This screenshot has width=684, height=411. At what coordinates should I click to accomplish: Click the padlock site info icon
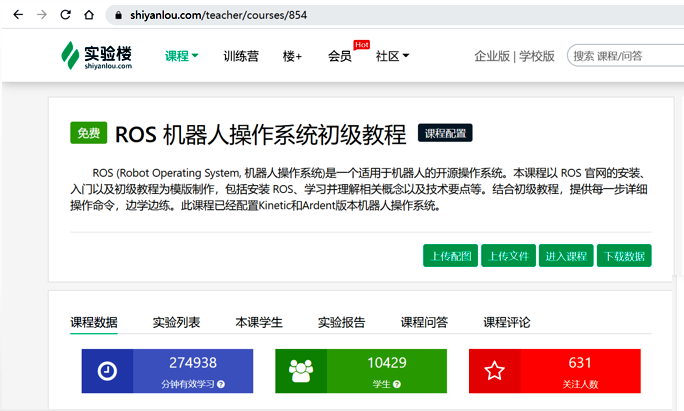click(118, 15)
